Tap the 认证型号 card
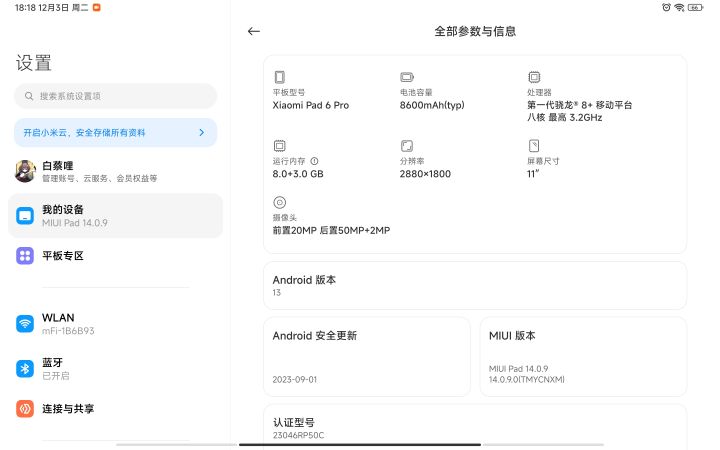This screenshot has width=720, height=450. (x=475, y=425)
